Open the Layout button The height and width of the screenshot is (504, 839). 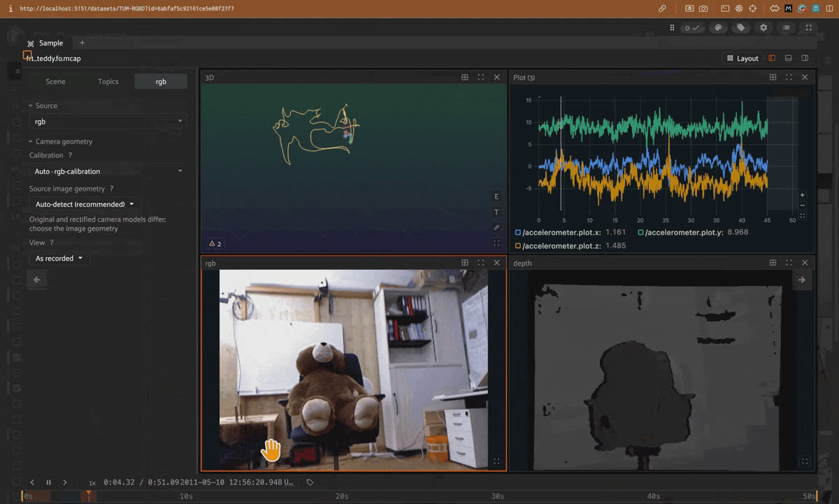click(743, 58)
